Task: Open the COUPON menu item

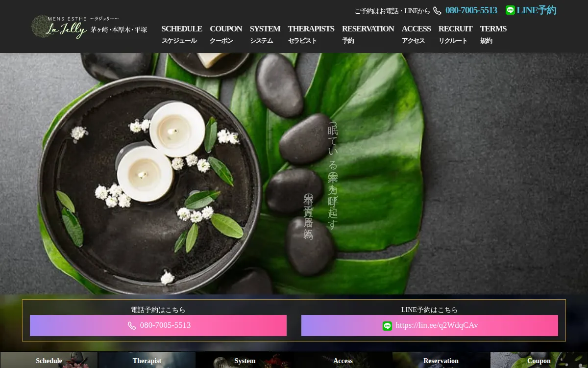Action: pos(225,34)
